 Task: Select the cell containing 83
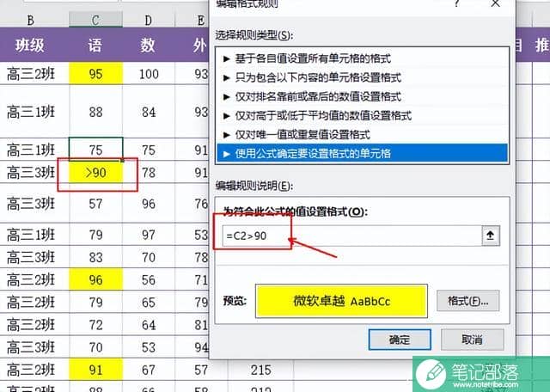click(95, 257)
